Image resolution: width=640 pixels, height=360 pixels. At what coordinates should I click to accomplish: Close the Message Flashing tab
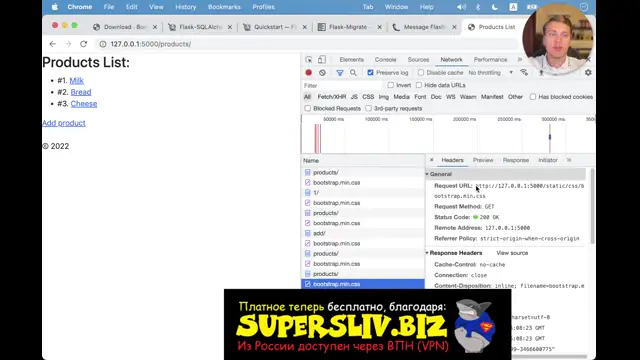coord(454,27)
